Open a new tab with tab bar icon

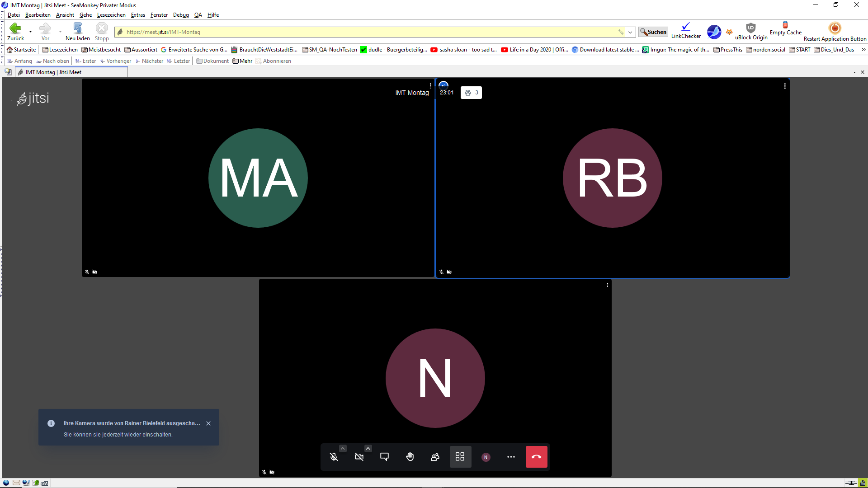(x=8, y=72)
